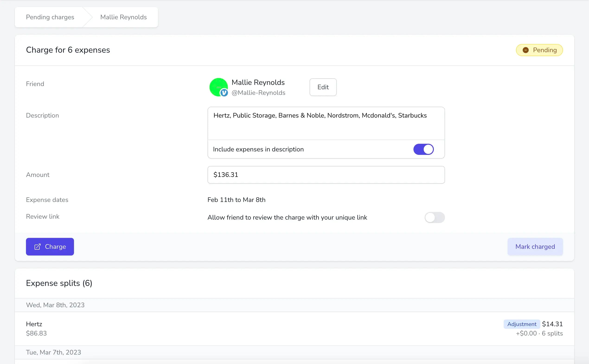Turn off Include expenses in description
Screen dimensions: 589x364
[423, 149]
